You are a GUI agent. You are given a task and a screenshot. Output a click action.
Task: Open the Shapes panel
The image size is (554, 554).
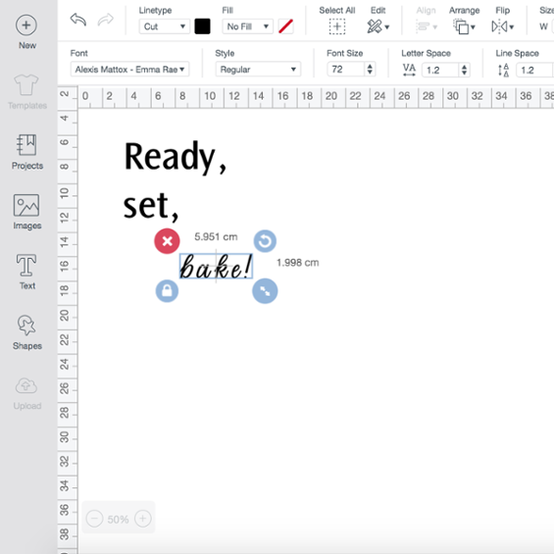pos(27,332)
